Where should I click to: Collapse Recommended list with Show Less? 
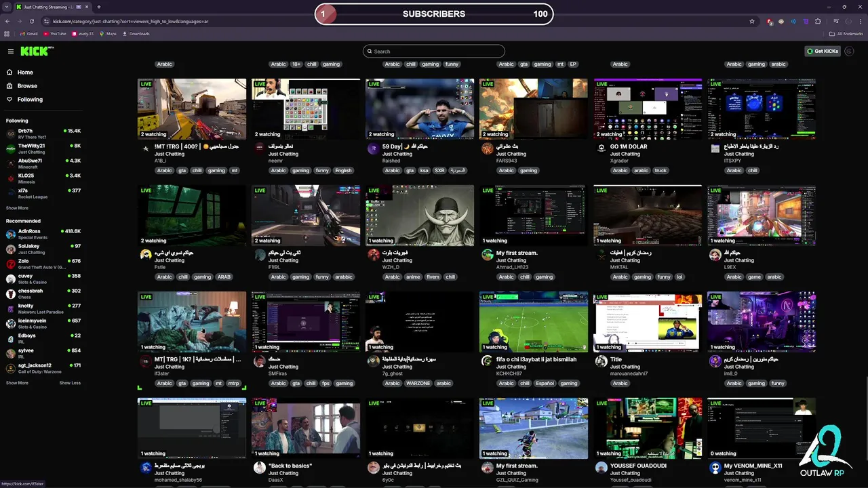click(x=70, y=383)
